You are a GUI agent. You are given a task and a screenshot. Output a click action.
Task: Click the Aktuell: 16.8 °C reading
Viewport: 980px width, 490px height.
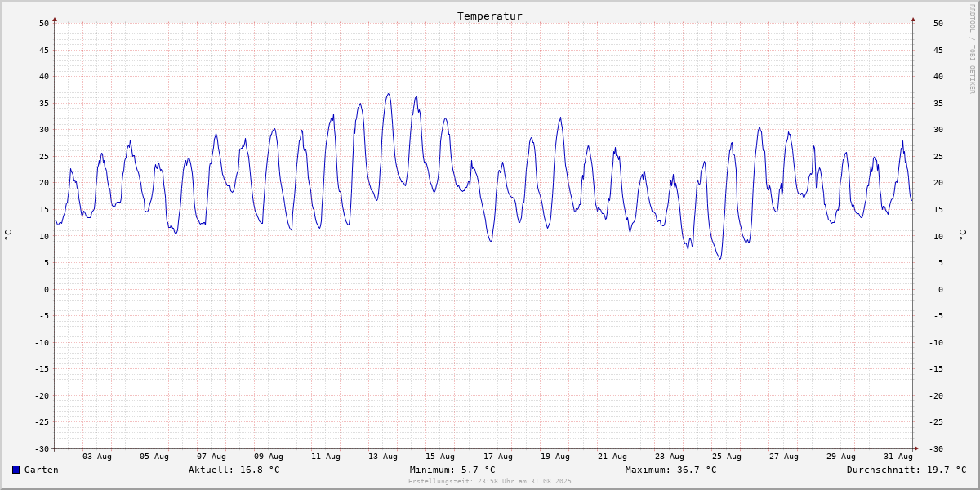tap(234, 470)
